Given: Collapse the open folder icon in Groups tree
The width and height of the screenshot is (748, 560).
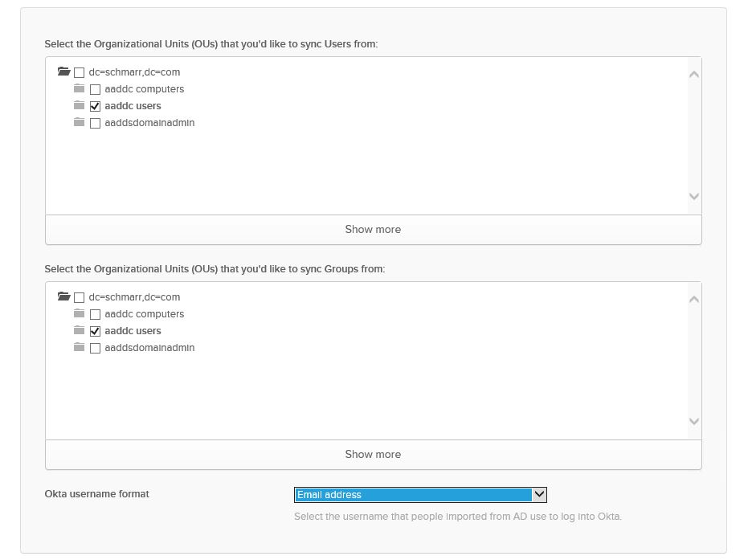Looking at the screenshot, I should [64, 297].
